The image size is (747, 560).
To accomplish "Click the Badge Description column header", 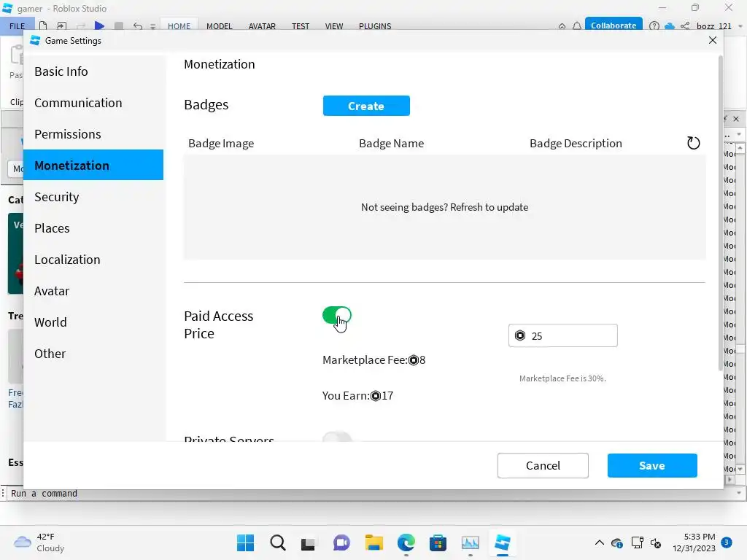I will (576, 144).
